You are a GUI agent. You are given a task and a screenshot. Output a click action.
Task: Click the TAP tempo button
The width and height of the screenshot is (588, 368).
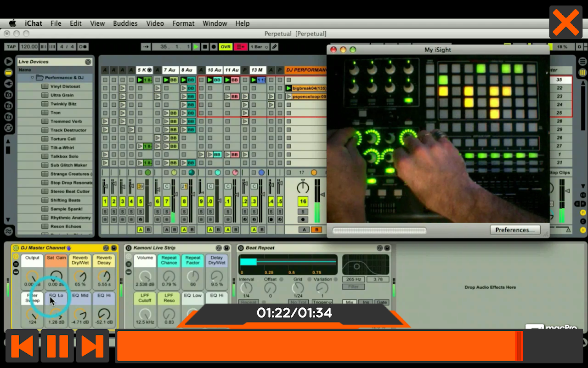coord(11,47)
